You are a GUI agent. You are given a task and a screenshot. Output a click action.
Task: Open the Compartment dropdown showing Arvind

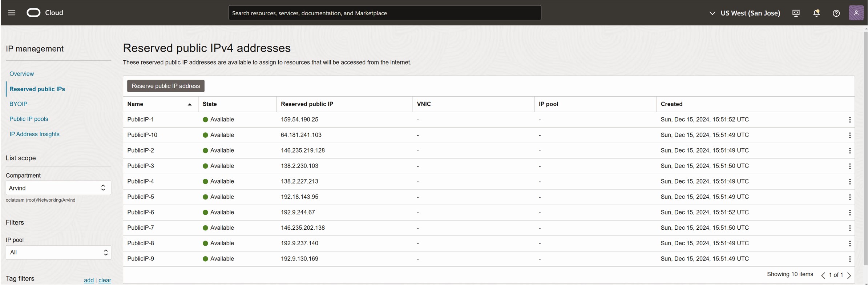point(58,188)
